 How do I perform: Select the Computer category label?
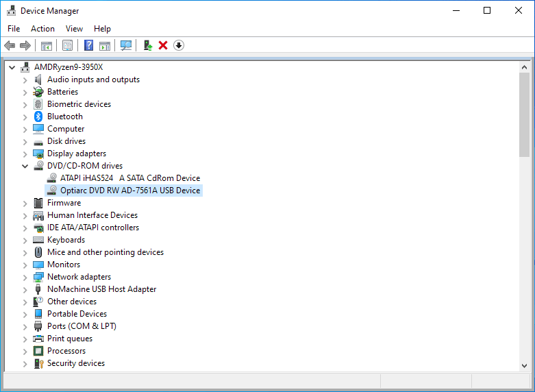point(66,129)
